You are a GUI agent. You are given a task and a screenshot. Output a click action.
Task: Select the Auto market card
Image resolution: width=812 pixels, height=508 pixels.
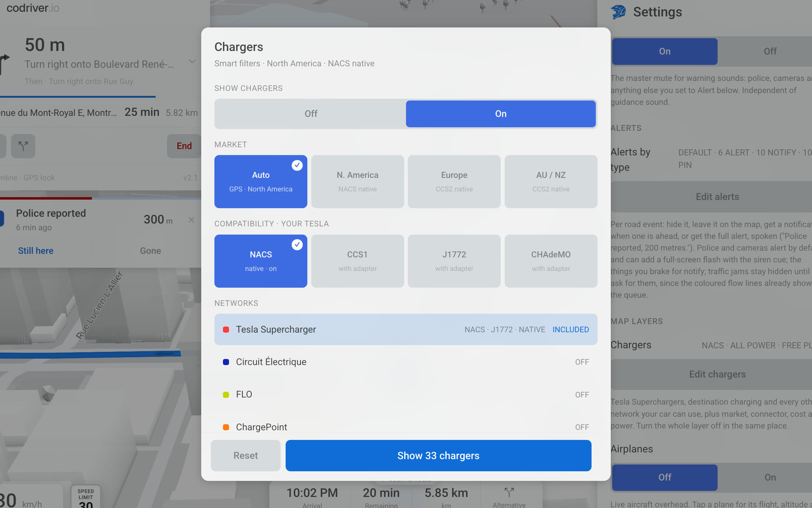pos(261,181)
